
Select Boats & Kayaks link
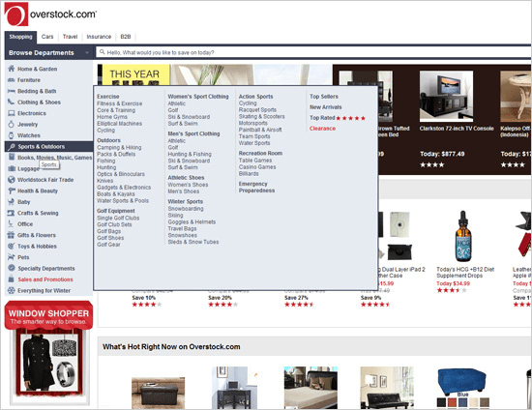(116, 194)
